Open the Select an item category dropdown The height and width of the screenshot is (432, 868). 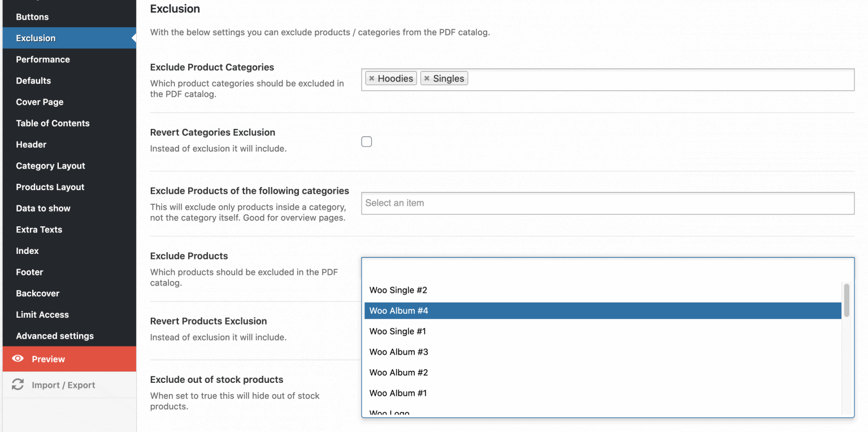click(x=607, y=203)
